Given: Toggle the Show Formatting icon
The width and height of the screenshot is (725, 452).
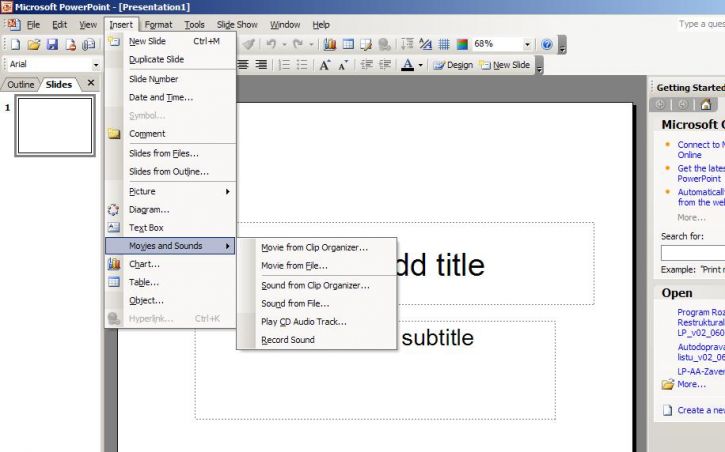Looking at the screenshot, I should [425, 44].
